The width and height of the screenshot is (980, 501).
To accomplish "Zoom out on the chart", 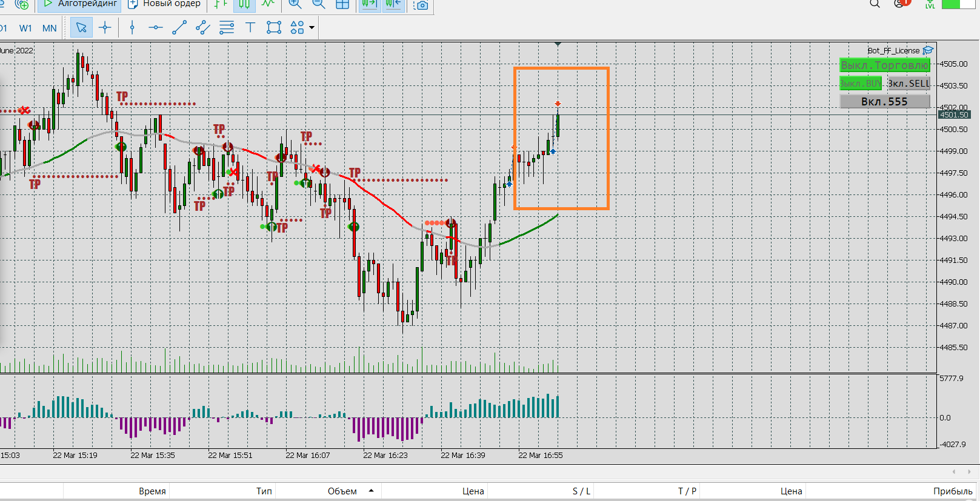I will click(x=318, y=4).
